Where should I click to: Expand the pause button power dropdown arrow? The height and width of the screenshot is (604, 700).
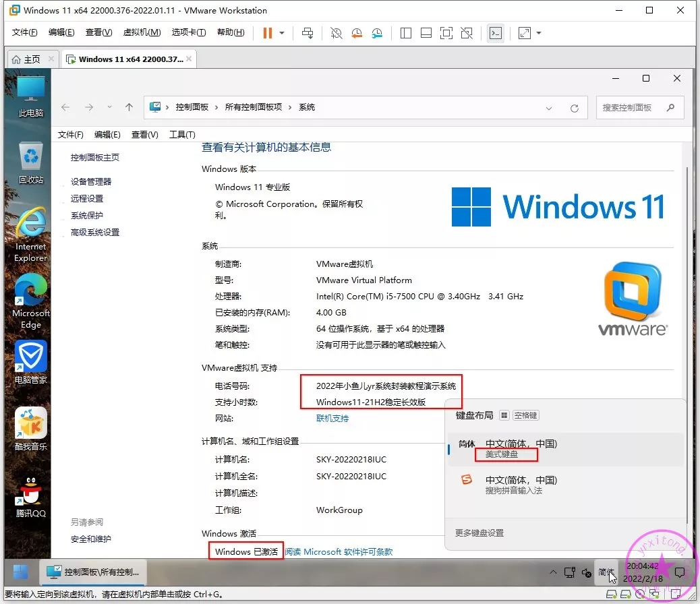[x=282, y=33]
